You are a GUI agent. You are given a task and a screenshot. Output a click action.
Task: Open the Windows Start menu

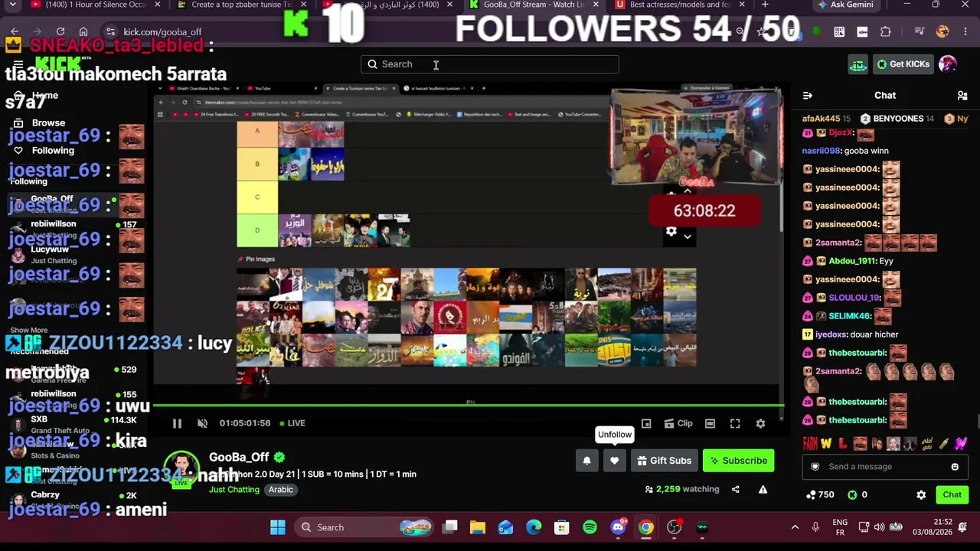(278, 527)
